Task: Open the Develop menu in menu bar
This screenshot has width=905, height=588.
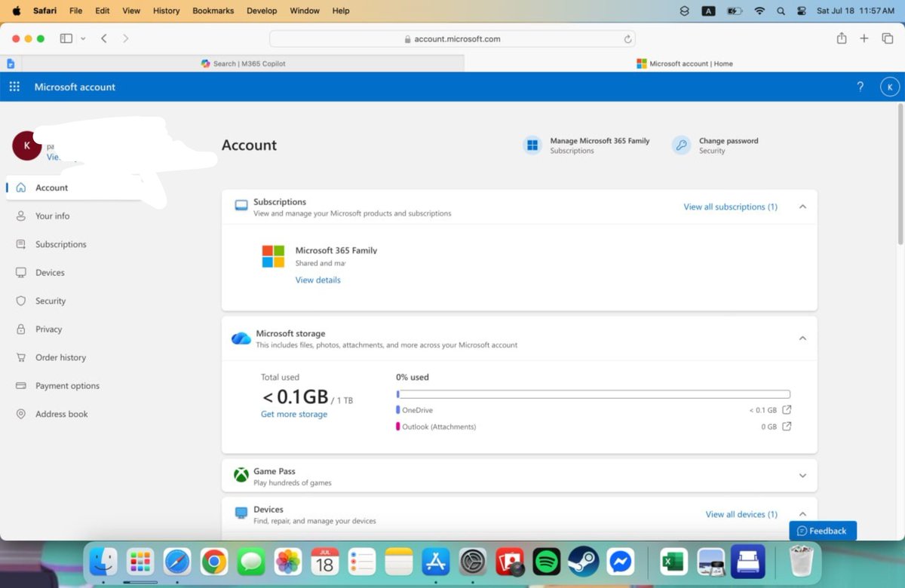Action: 262,11
